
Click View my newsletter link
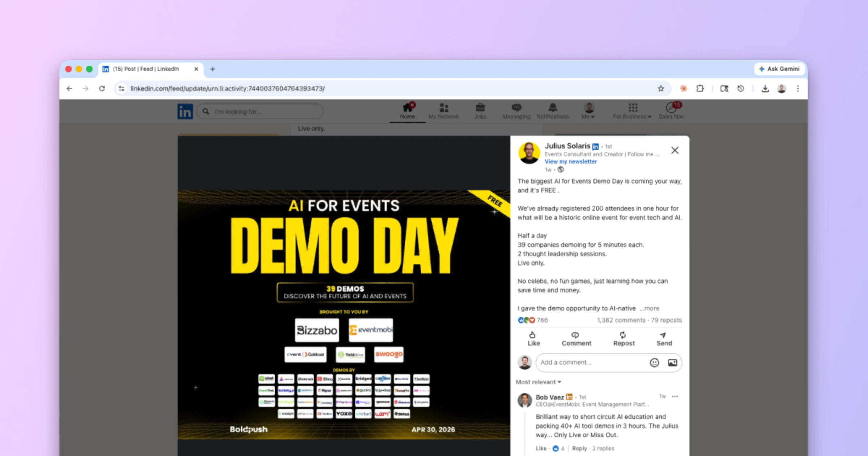(x=571, y=162)
